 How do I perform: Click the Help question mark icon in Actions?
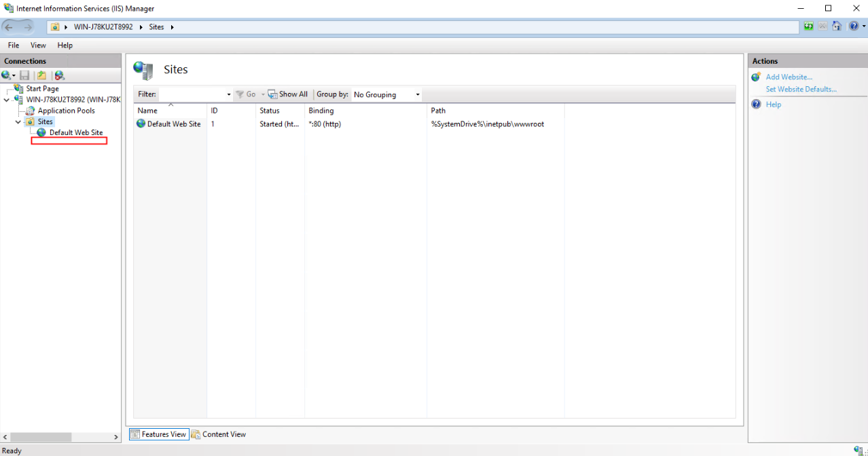[x=756, y=104]
